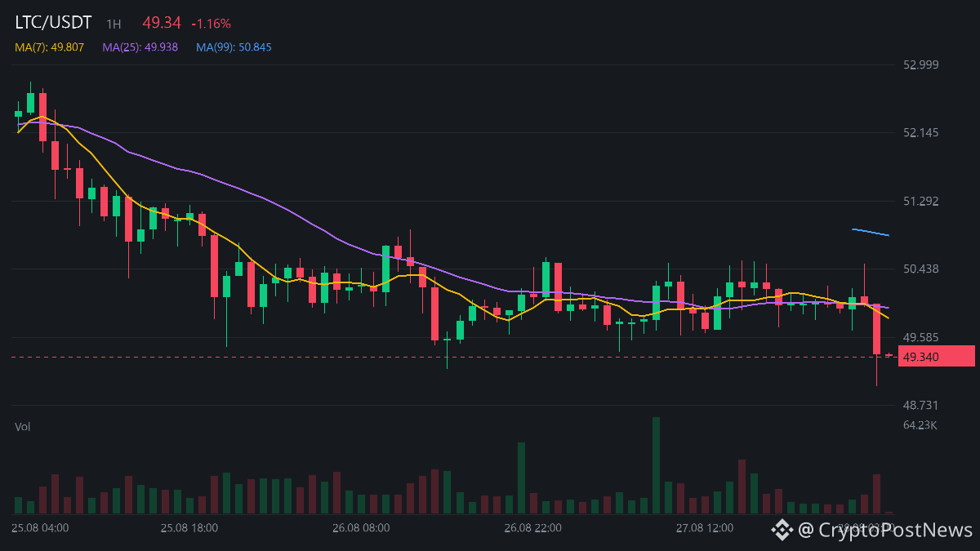Click the LTC/USDT pair title

[53, 23]
